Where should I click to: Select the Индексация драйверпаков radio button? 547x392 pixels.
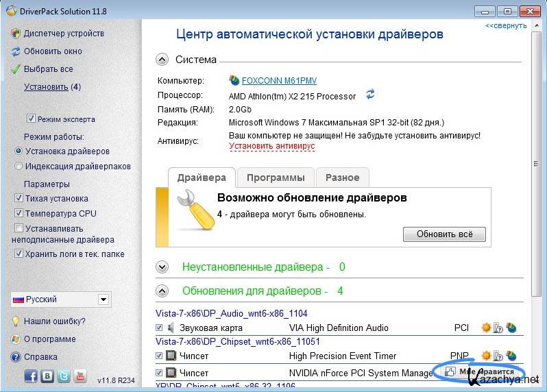point(19,166)
